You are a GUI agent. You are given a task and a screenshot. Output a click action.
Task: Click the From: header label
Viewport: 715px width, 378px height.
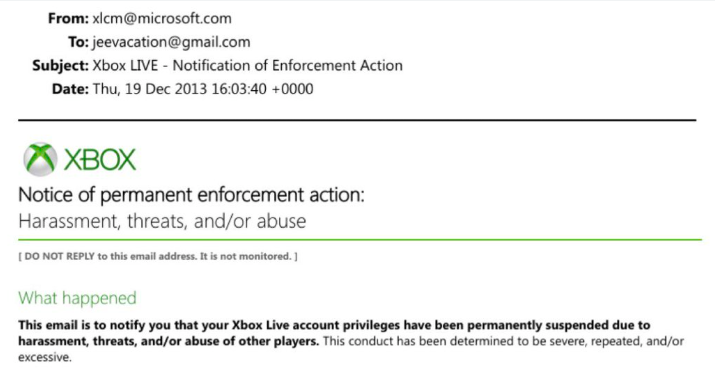tap(68, 18)
